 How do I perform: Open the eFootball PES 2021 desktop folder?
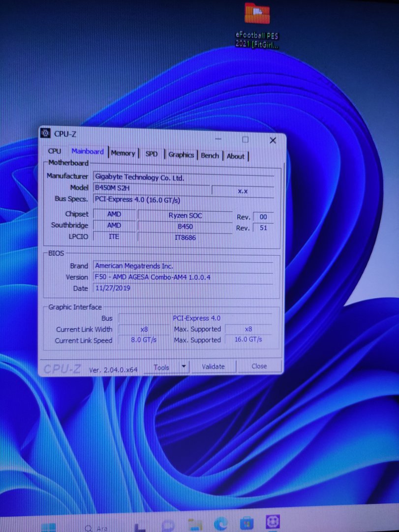coord(257,26)
